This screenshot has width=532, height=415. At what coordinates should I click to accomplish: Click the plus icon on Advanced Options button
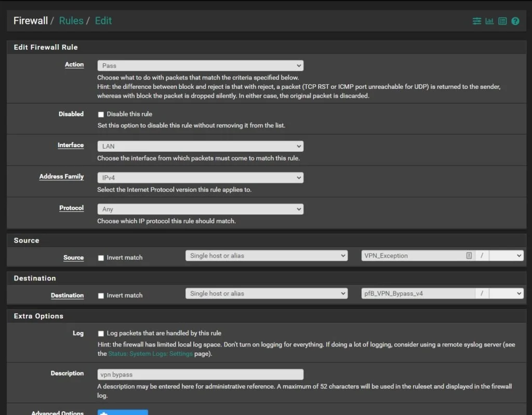click(104, 413)
